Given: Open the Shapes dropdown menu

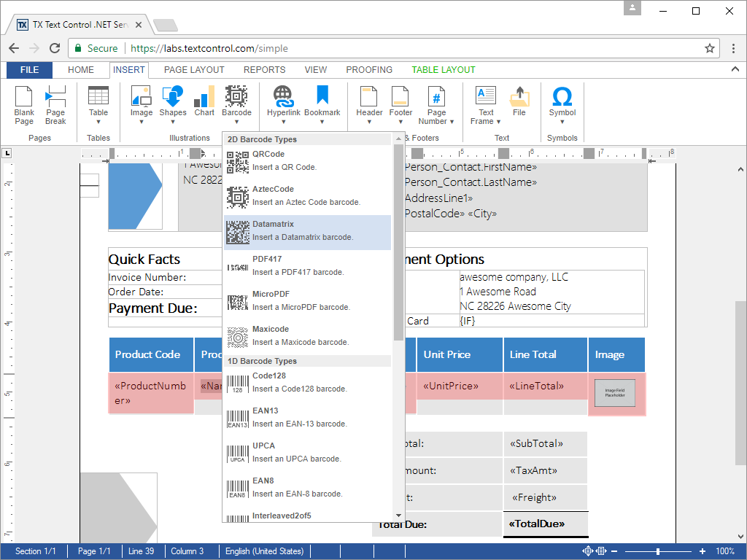Looking at the screenshot, I should [x=172, y=105].
